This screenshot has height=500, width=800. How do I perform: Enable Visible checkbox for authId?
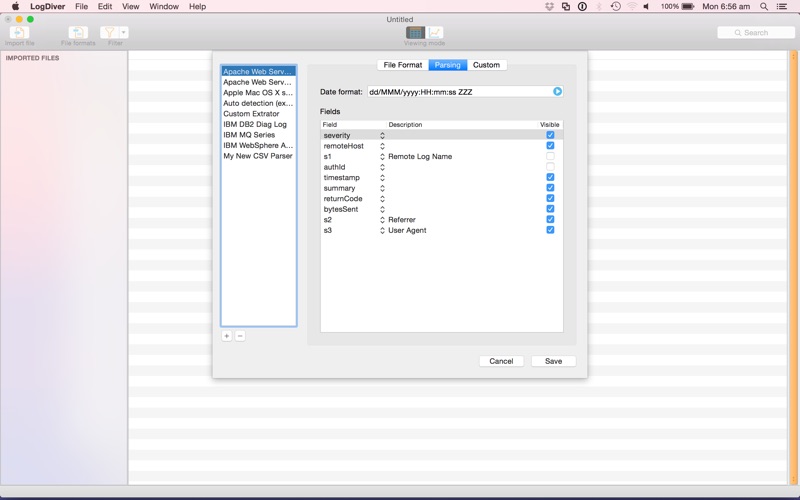(x=550, y=167)
